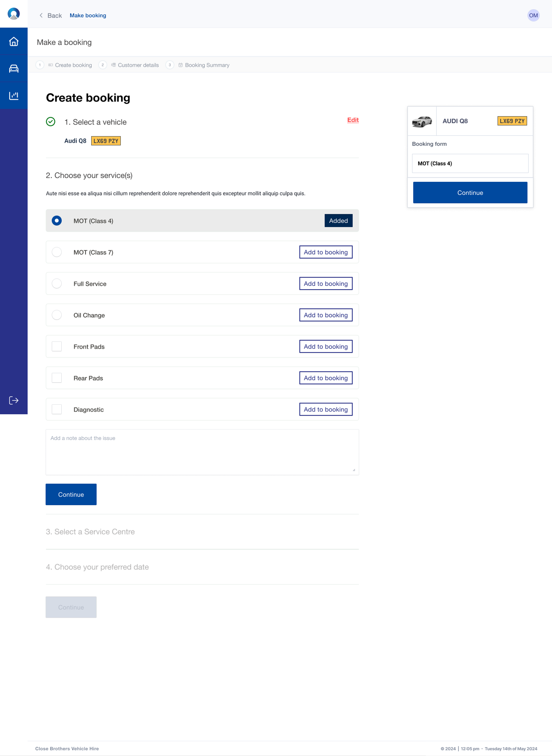Click the Make booking breadcrumb
Viewport: 552px width, 756px height.
pyautogui.click(x=88, y=15)
